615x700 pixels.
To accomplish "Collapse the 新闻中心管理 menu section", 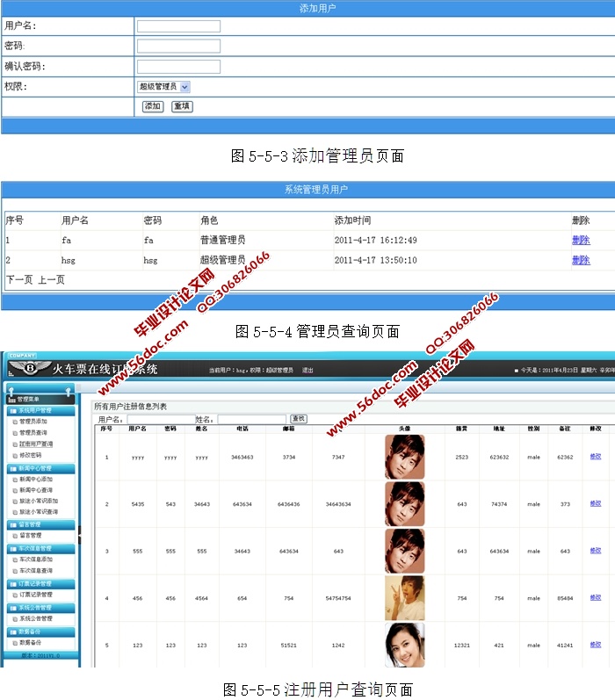I will click(x=40, y=468).
